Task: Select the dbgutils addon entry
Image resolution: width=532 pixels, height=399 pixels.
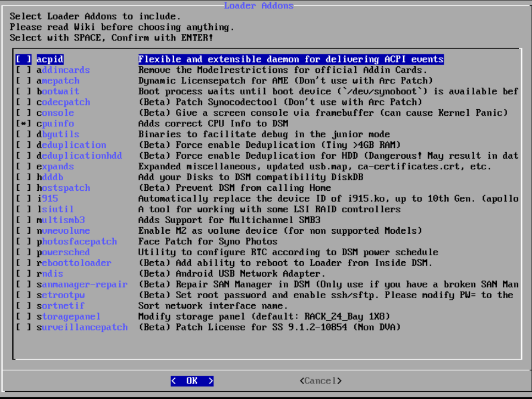Action: 57,135
